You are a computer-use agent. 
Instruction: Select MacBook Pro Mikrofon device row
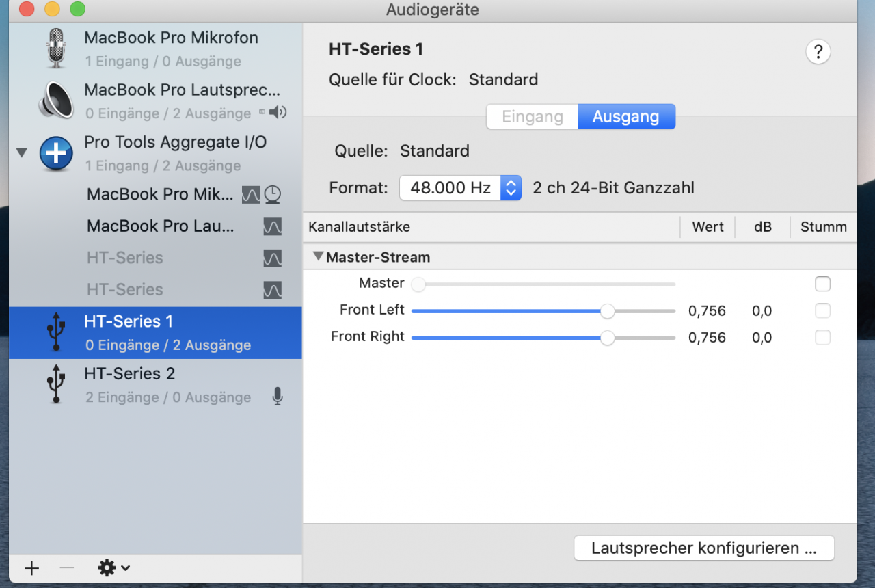pyautogui.click(x=156, y=49)
